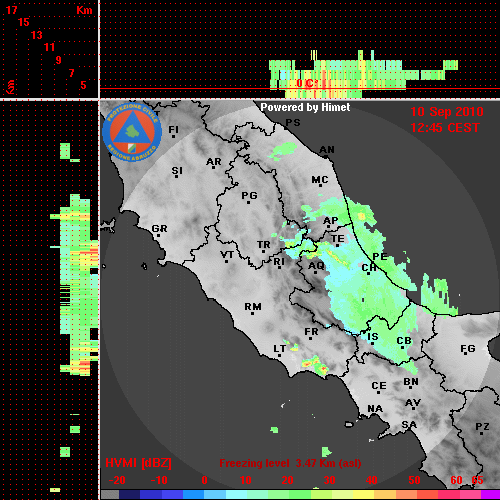Click the time '12:45 CEST'
This screenshot has width=500, height=500.
pos(445,128)
